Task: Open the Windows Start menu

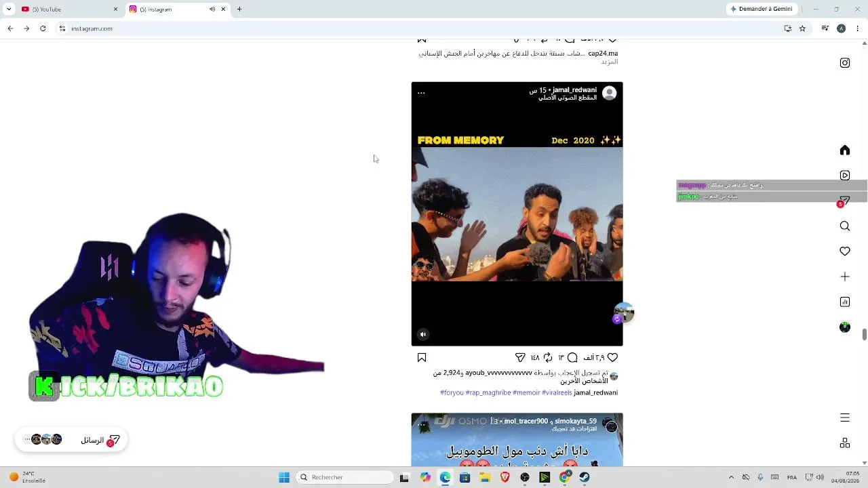Action: click(284, 477)
